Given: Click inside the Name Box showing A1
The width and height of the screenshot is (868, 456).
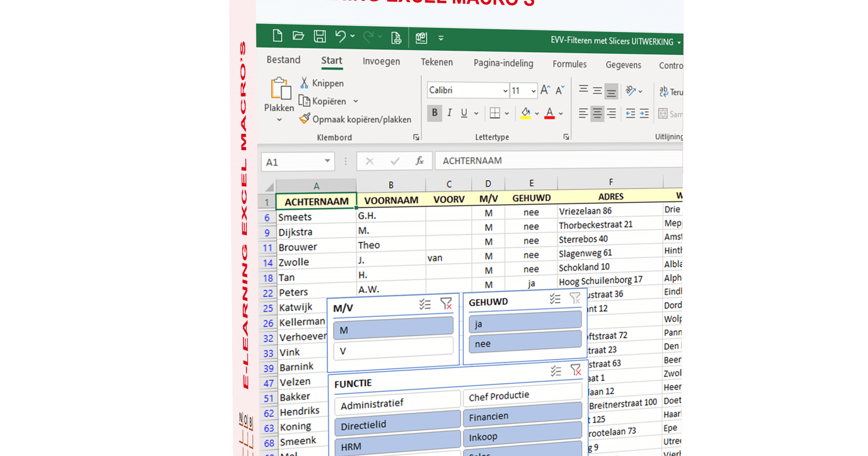Looking at the screenshot, I should click(x=292, y=161).
